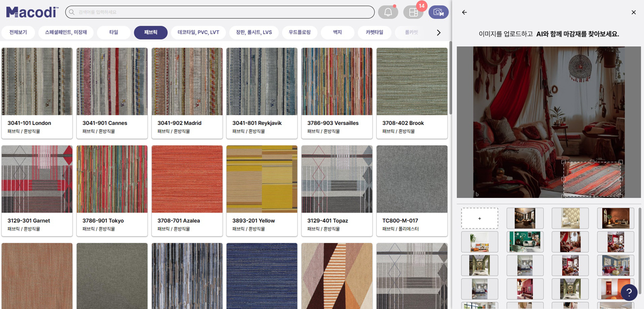This screenshot has width=644, height=309.
Task: Switch to the 타일 category tab
Action: 114,33
